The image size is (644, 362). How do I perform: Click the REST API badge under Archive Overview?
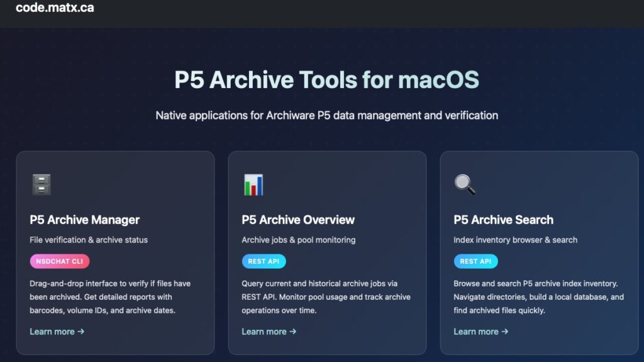pyautogui.click(x=264, y=261)
